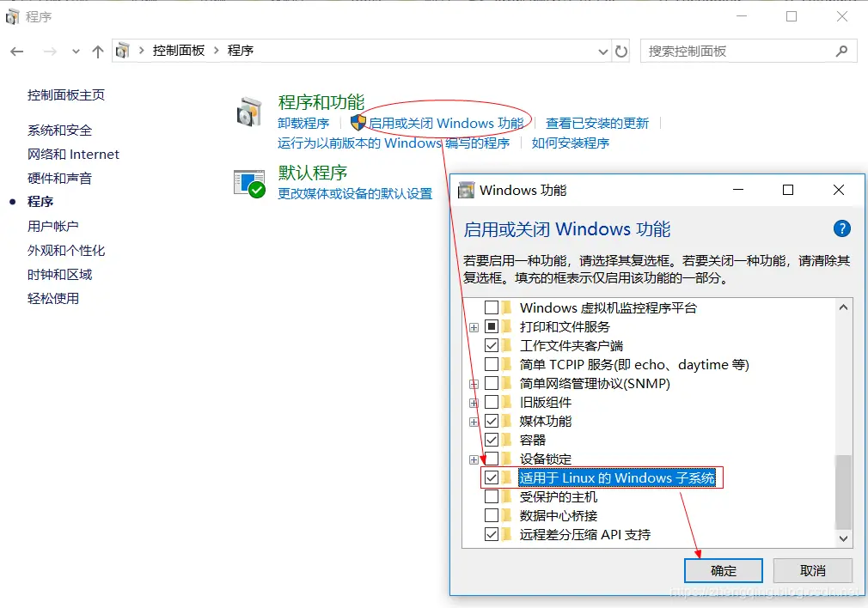Open 硬件和声音 category
Image resolution: width=868 pixels, height=608 pixels.
pos(59,178)
